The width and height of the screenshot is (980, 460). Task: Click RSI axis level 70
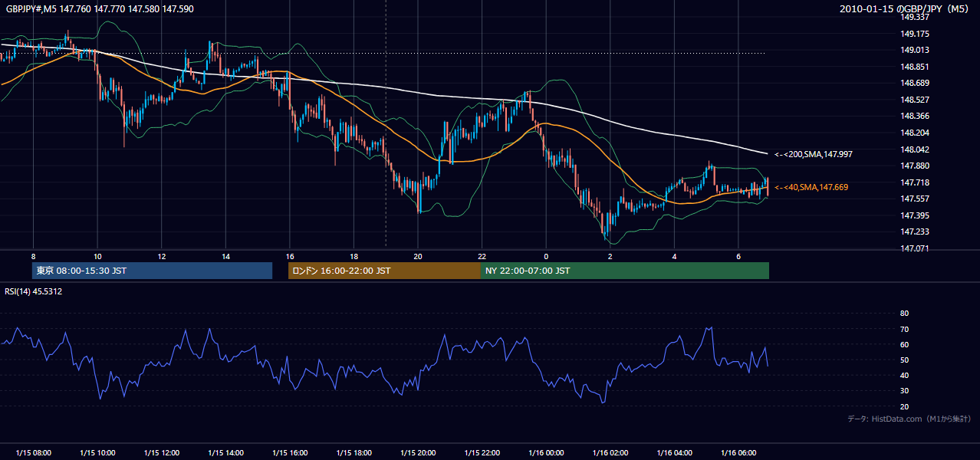[904, 329]
